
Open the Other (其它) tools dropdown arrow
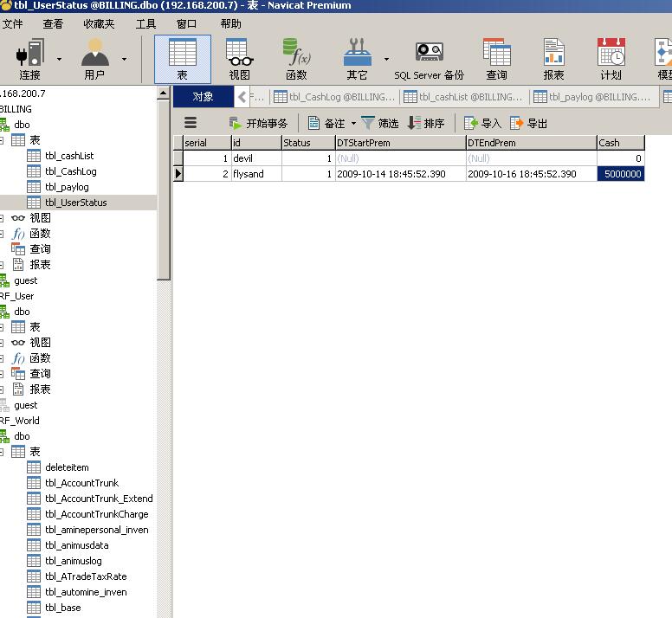[386, 60]
